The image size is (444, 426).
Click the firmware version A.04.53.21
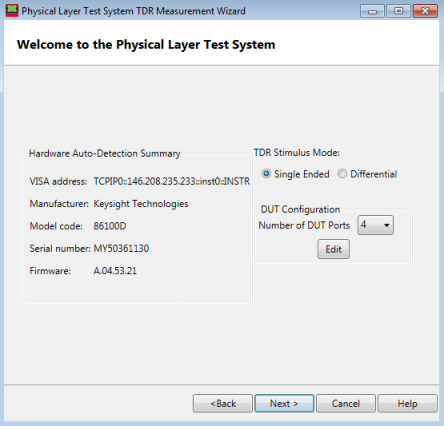point(115,271)
